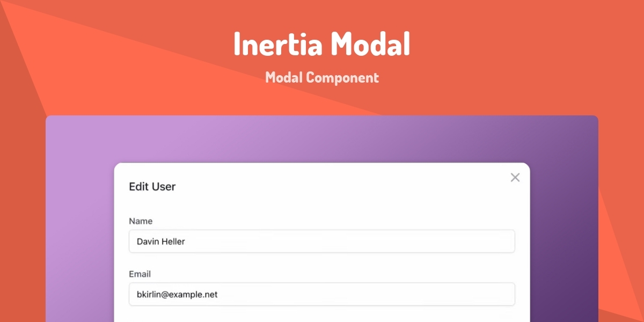
Task: Click the "Inertia Modal" title text
Action: coord(322,45)
